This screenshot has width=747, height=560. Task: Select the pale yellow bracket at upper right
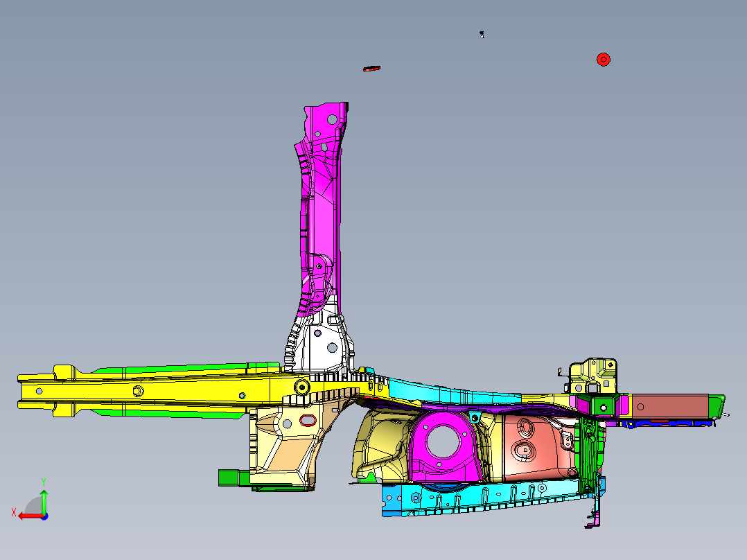tap(593, 376)
